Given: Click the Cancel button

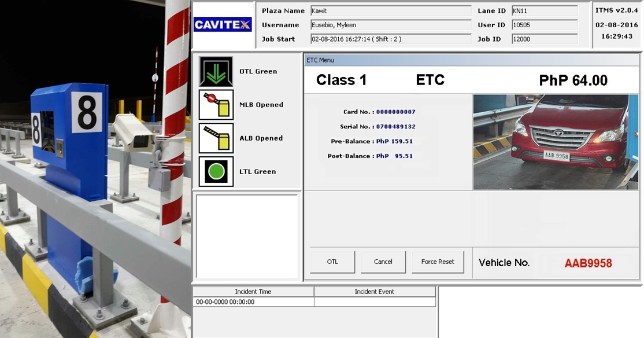Looking at the screenshot, I should click(383, 262).
